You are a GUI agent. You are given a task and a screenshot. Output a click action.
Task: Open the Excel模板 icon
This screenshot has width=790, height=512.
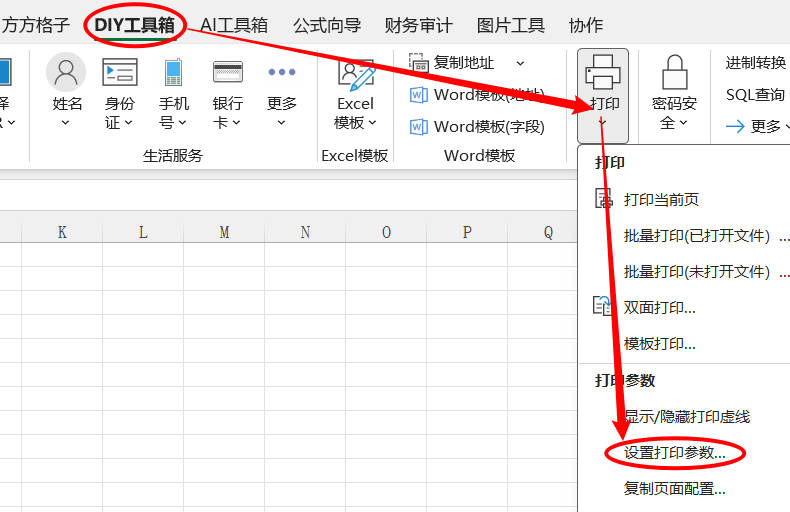pos(355,76)
